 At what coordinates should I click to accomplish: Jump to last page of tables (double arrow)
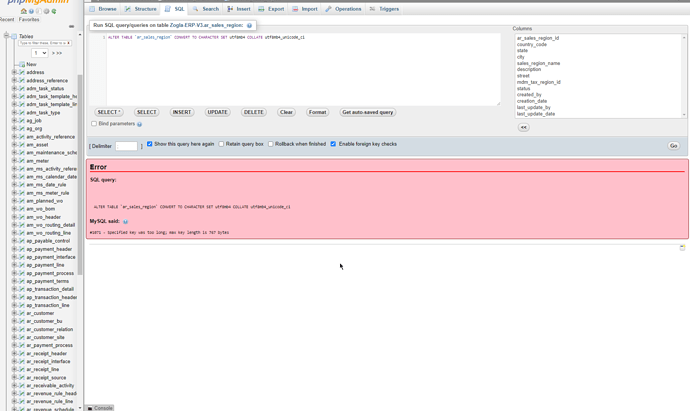pyautogui.click(x=59, y=53)
